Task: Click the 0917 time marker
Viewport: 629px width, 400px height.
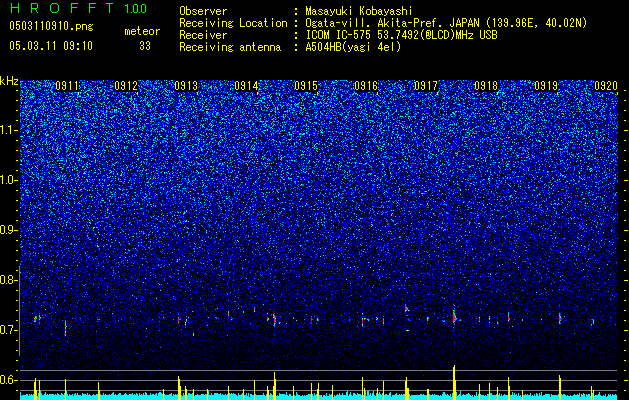Action: pos(426,86)
